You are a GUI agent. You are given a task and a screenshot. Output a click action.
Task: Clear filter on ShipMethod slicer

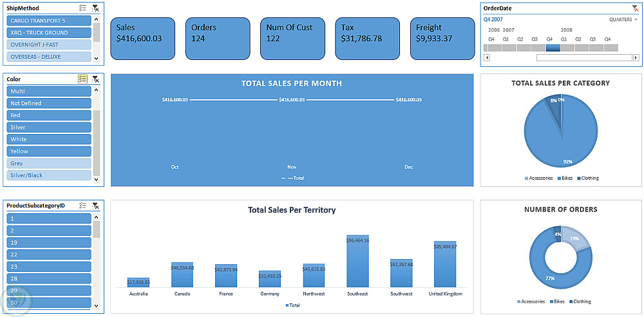click(x=95, y=8)
